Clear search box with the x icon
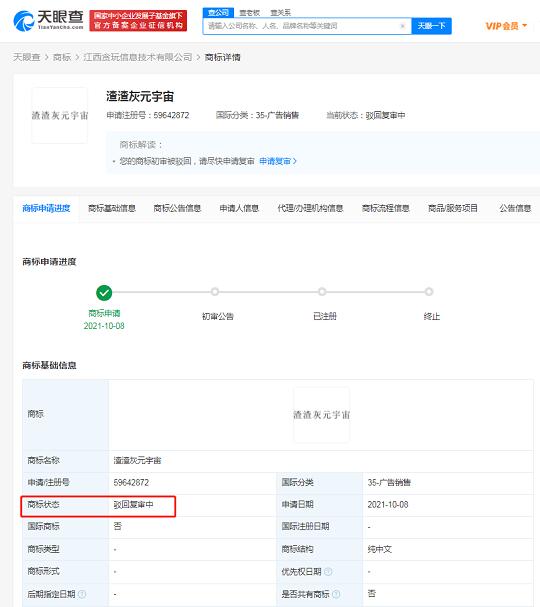 tap(403, 26)
